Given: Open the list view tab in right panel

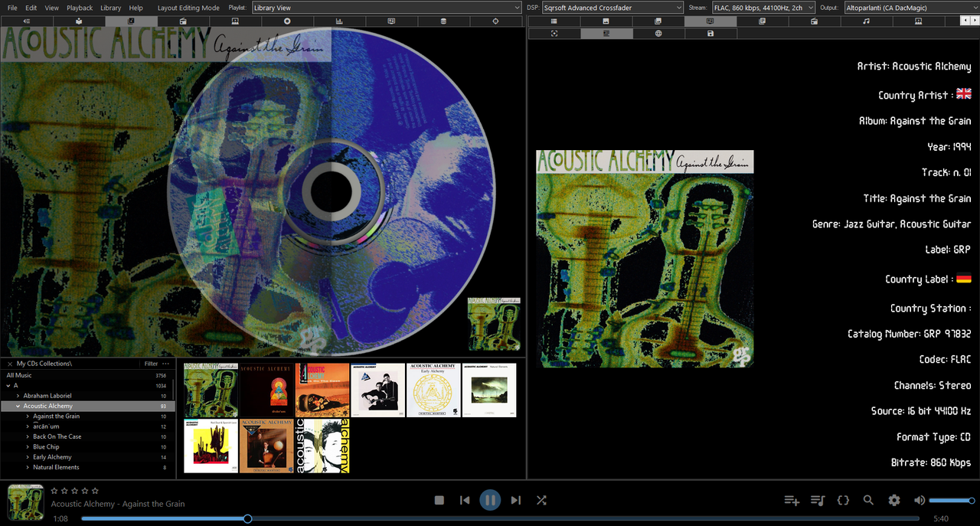Looking at the screenshot, I should click(x=554, y=21).
